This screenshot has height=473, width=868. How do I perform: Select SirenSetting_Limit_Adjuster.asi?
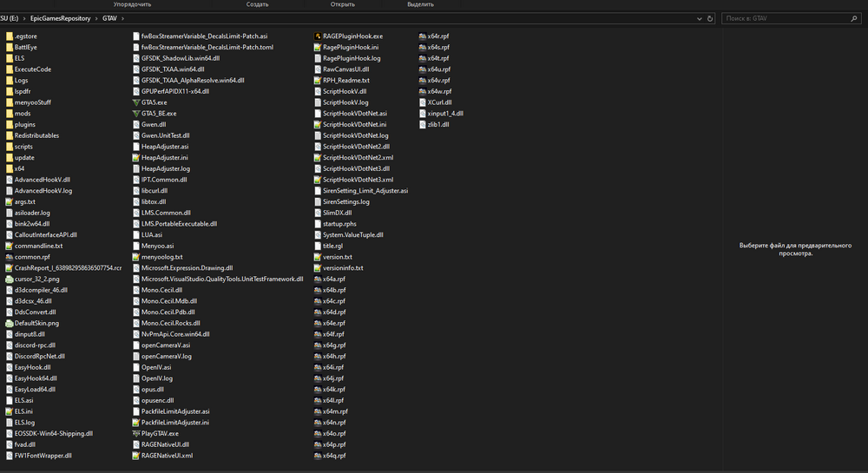[365, 191]
